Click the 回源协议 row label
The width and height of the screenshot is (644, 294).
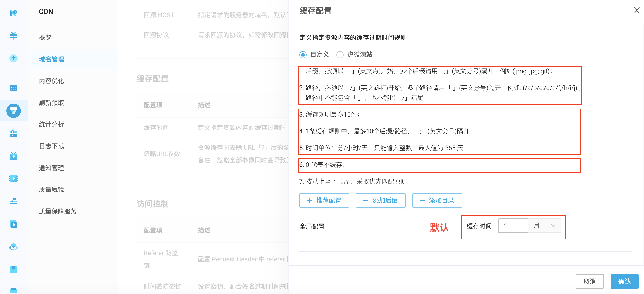pyautogui.click(x=156, y=35)
